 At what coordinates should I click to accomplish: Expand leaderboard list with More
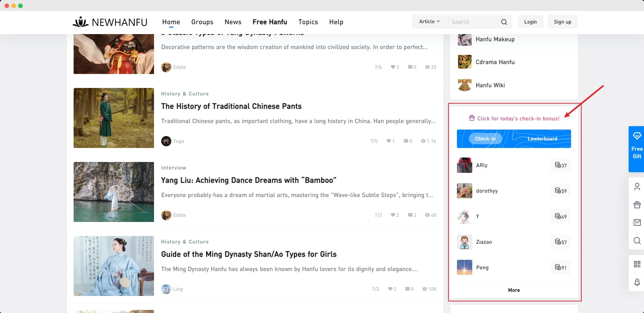pos(514,290)
